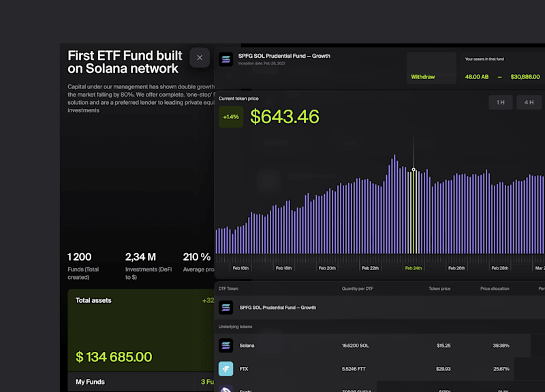Select the FTX token name
Image resolution: width=545 pixels, height=392 pixels.
(244, 369)
